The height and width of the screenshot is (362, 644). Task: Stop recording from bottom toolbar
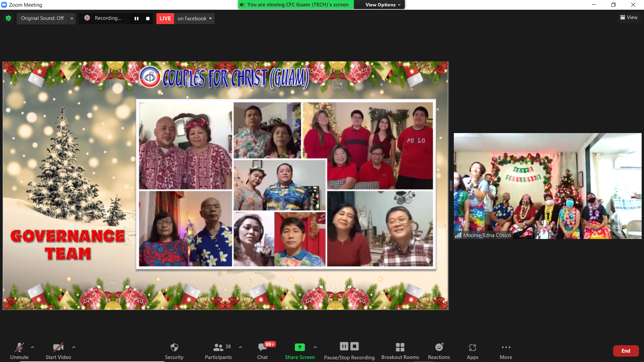point(355,346)
